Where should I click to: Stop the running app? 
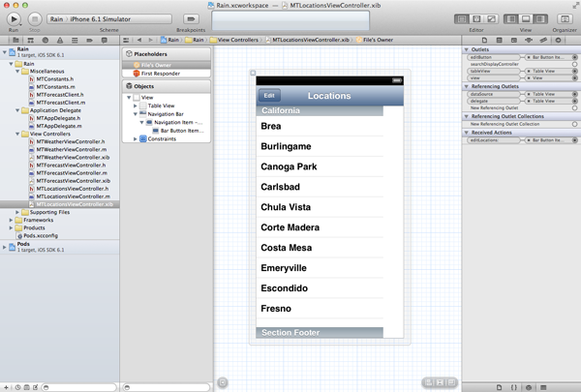pos(35,18)
